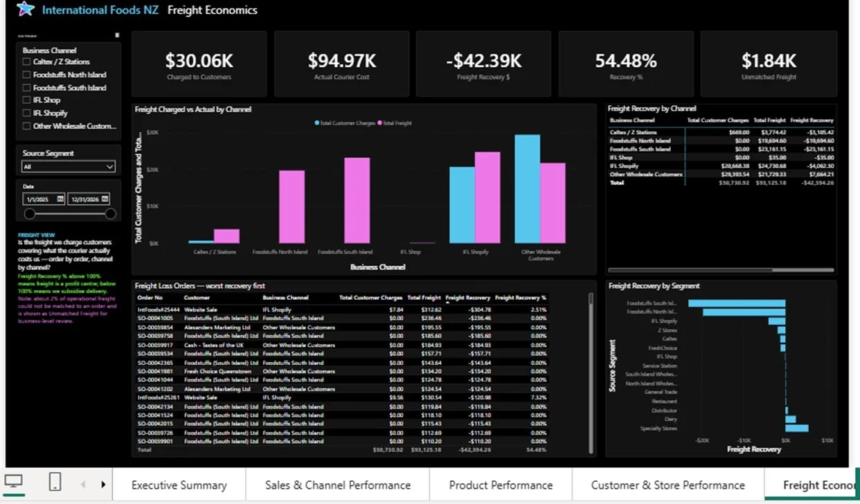Click the Caltex / Z Stations pink bar

click(226, 236)
